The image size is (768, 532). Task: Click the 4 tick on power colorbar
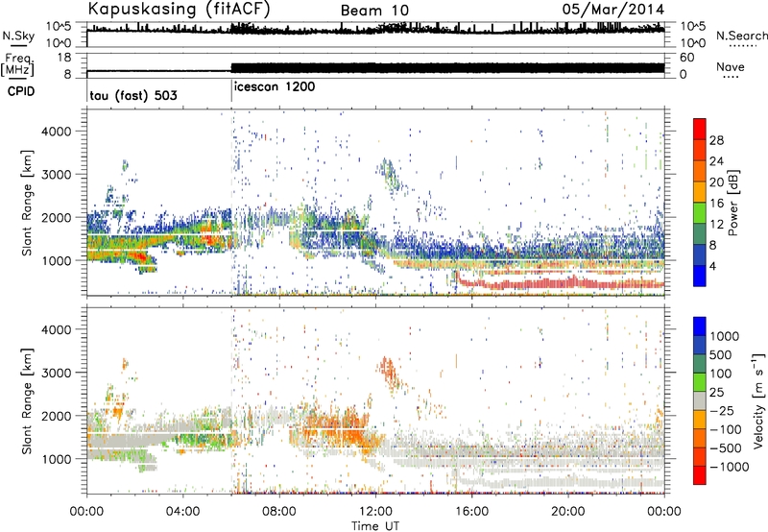(x=713, y=266)
